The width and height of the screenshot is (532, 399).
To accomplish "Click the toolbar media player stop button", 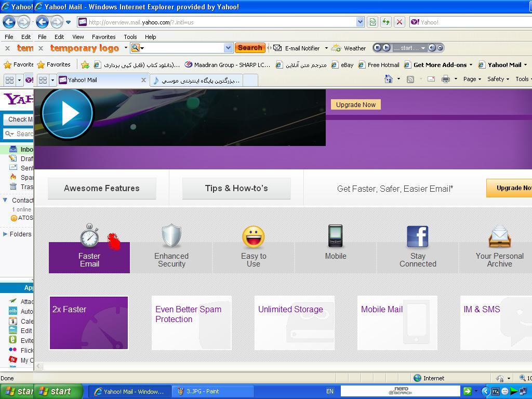I will click(377, 48).
